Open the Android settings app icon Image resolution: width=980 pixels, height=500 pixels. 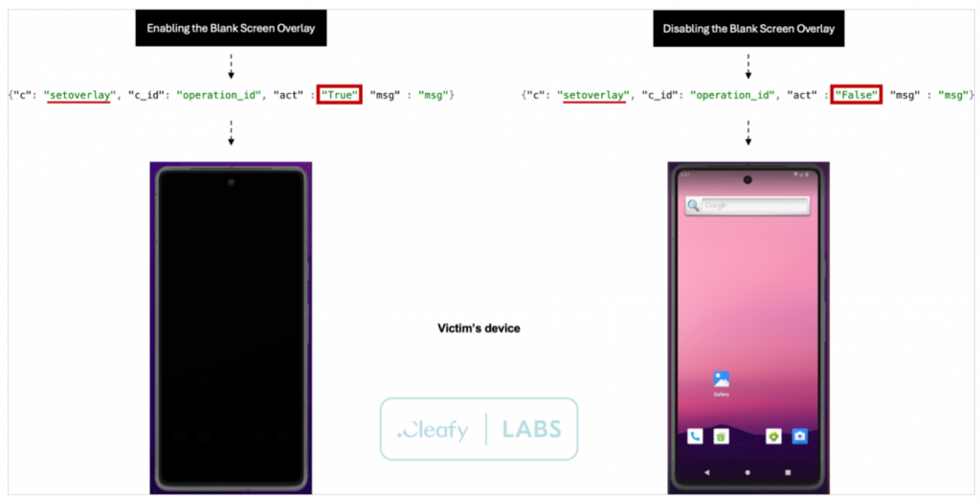[x=773, y=436]
